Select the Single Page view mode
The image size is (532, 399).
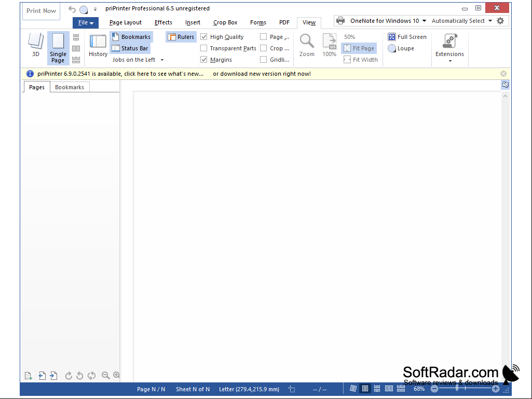point(58,48)
